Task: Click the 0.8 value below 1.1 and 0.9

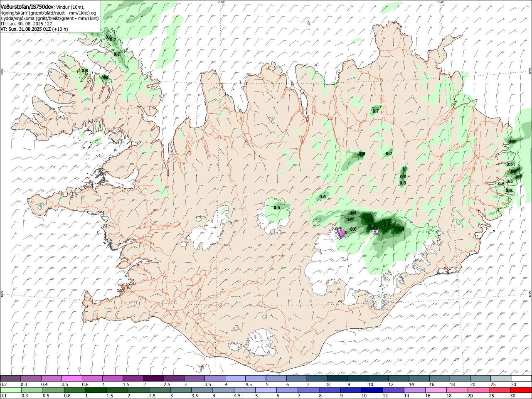Action: click(403, 183)
